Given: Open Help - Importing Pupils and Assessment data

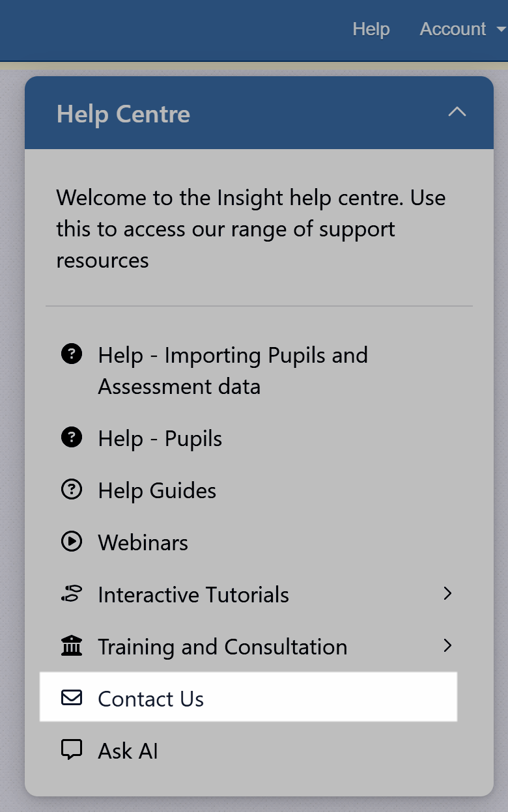Looking at the screenshot, I should point(233,371).
